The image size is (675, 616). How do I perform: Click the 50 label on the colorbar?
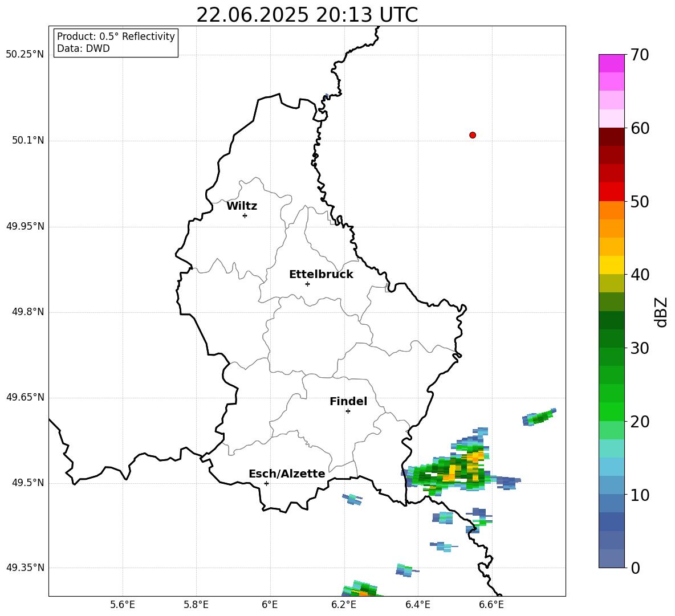pos(640,201)
